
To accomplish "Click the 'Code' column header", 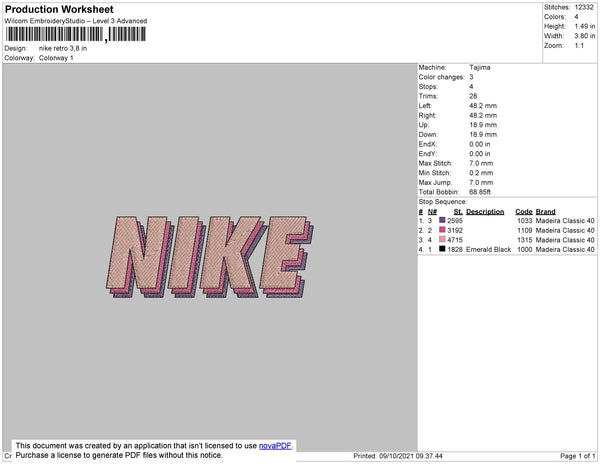I will click(524, 212).
